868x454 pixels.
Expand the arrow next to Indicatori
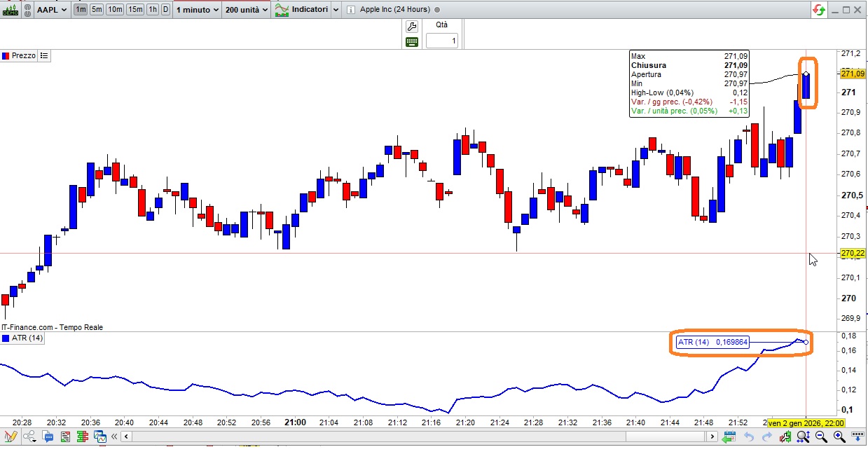[x=336, y=10]
